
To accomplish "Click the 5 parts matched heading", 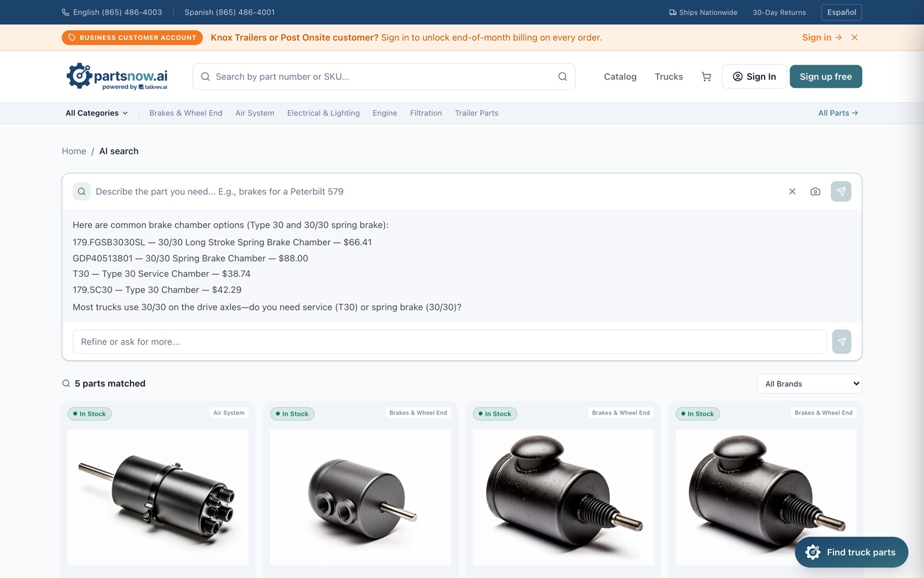I will (110, 384).
